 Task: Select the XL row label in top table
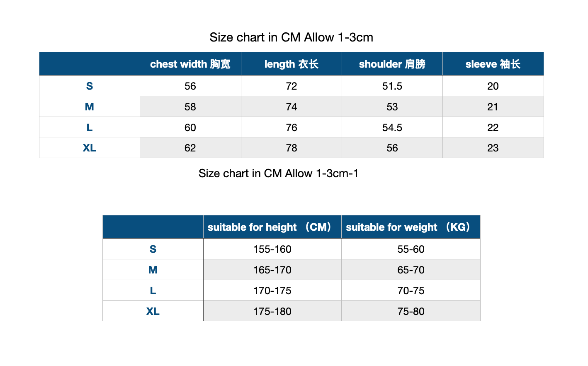coord(90,148)
